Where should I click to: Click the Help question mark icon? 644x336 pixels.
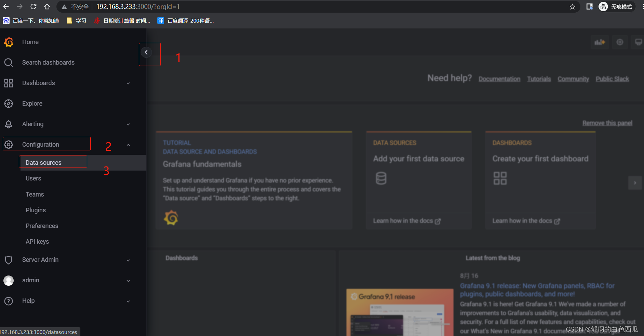(9, 301)
